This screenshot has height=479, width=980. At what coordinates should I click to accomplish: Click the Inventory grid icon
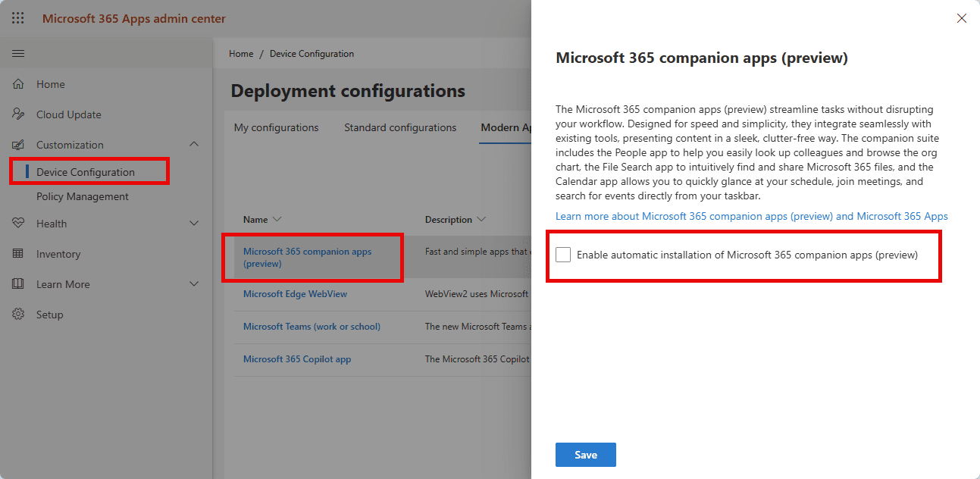[x=19, y=254]
